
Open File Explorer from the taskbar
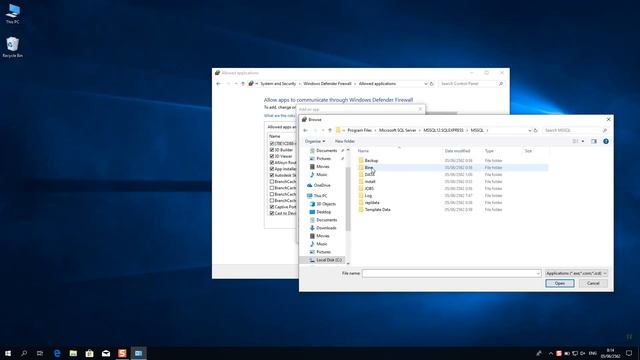coord(73,353)
